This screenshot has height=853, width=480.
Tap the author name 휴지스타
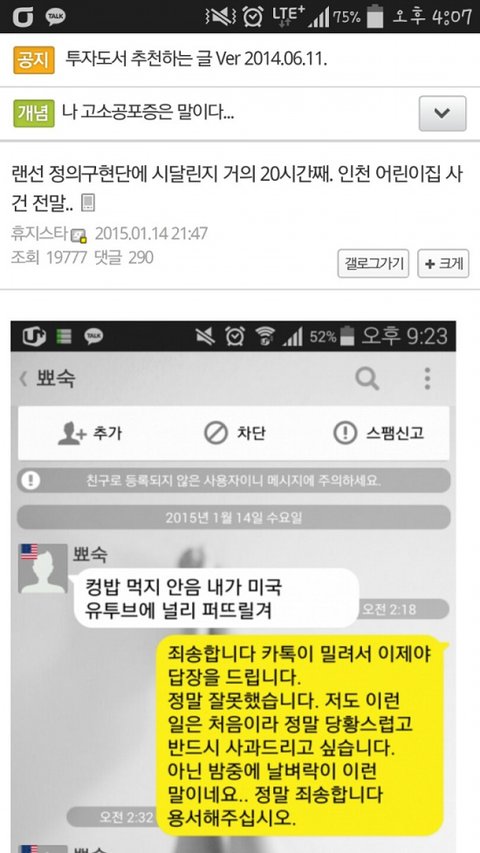click(x=40, y=234)
